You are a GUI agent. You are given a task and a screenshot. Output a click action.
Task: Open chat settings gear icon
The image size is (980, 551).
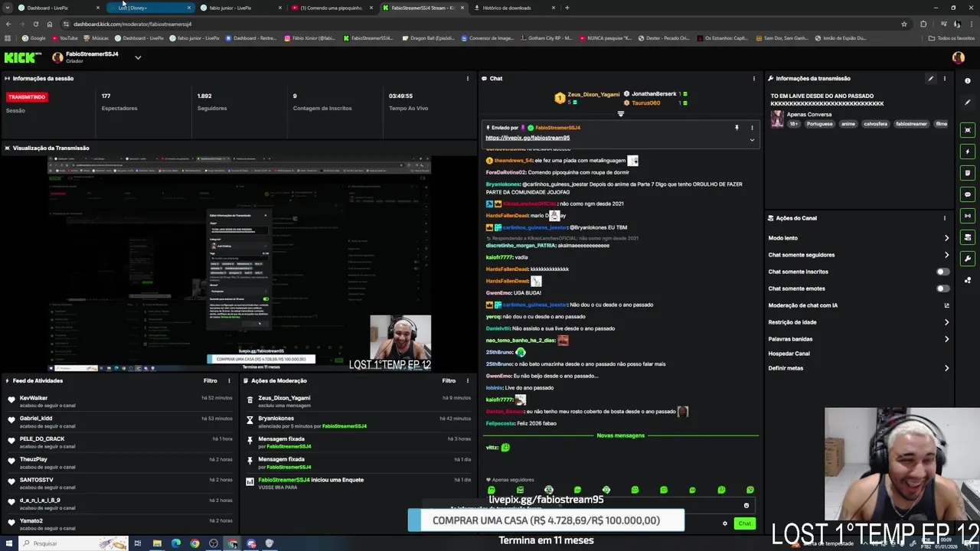pyautogui.click(x=725, y=523)
